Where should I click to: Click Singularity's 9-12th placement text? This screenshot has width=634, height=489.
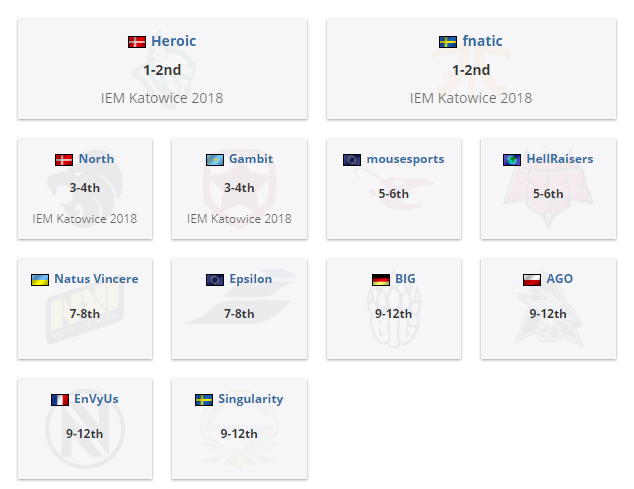tap(239, 434)
